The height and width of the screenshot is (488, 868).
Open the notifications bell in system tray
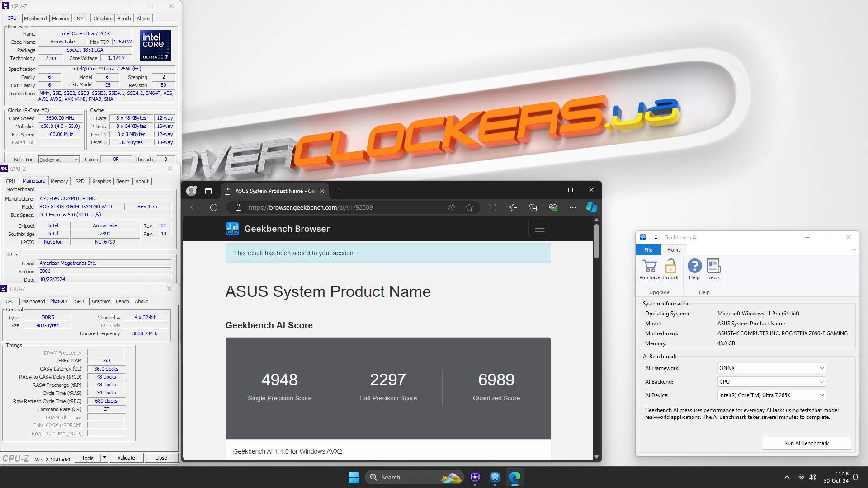point(855,477)
